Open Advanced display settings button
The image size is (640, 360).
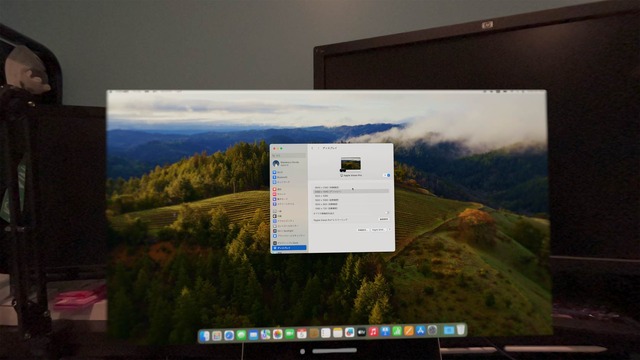click(362, 230)
